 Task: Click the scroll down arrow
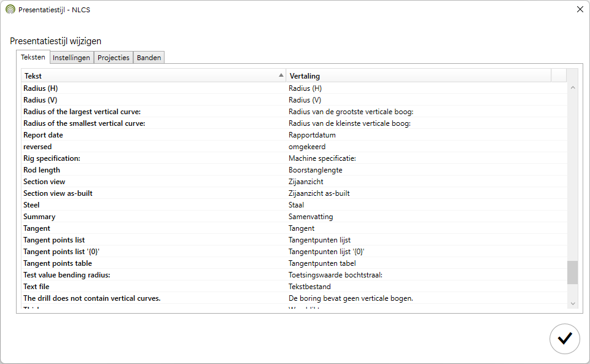point(573,303)
